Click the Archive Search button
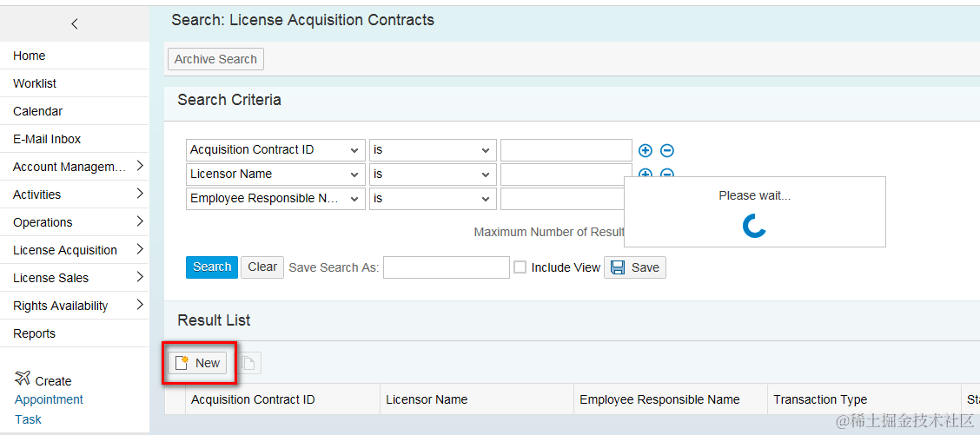The image size is (980, 435). pos(215,59)
